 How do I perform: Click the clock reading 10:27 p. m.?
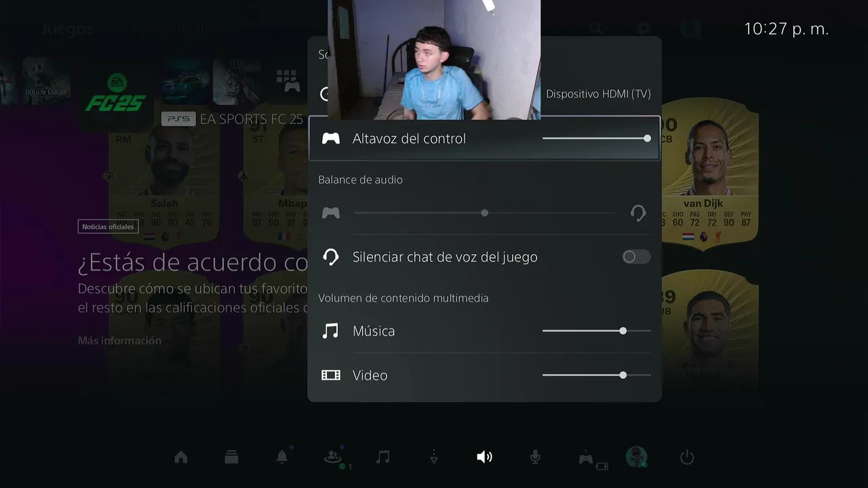click(787, 29)
